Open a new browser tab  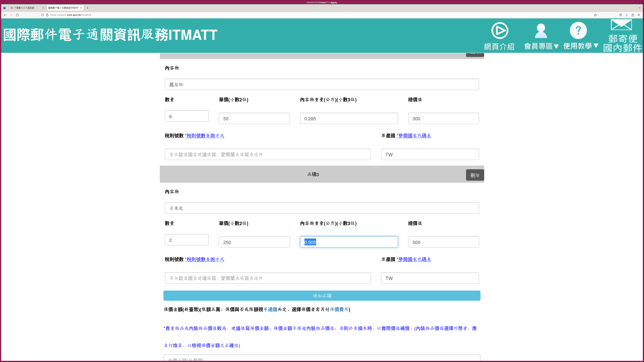88,8
